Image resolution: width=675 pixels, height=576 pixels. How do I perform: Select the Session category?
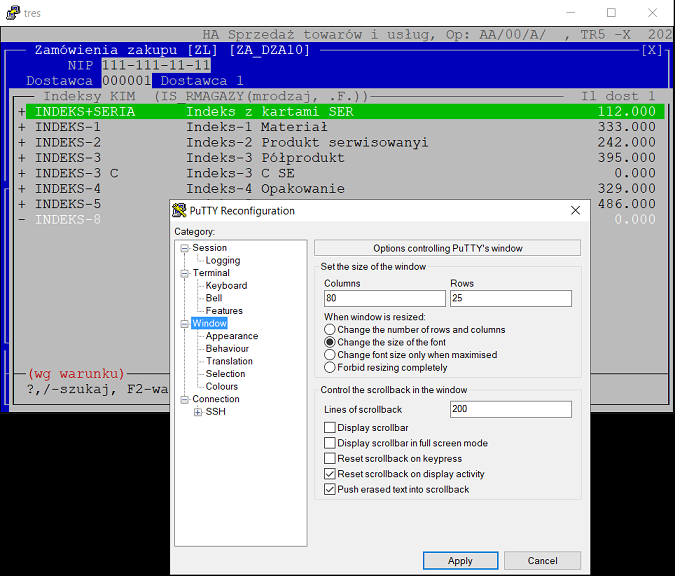210,248
